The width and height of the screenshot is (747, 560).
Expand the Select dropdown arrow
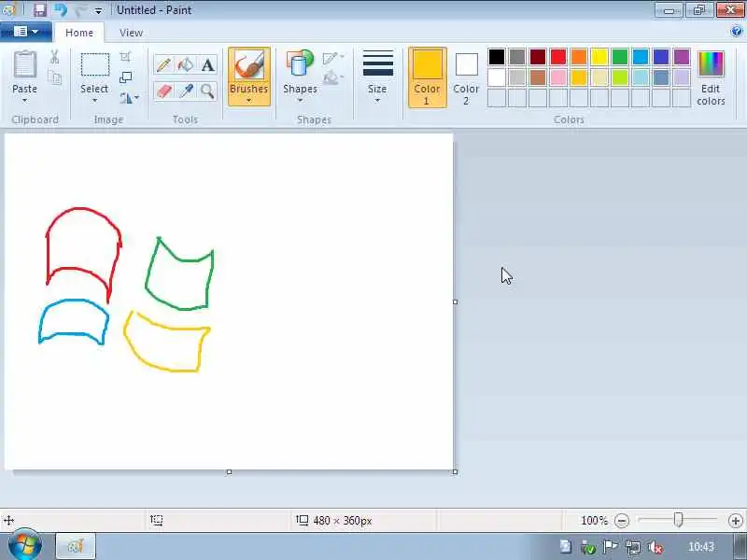click(94, 101)
